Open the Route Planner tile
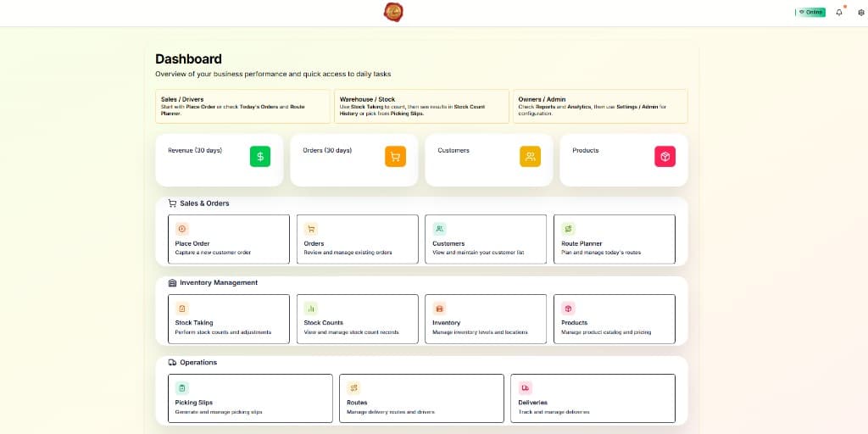The image size is (868, 434). (x=614, y=239)
